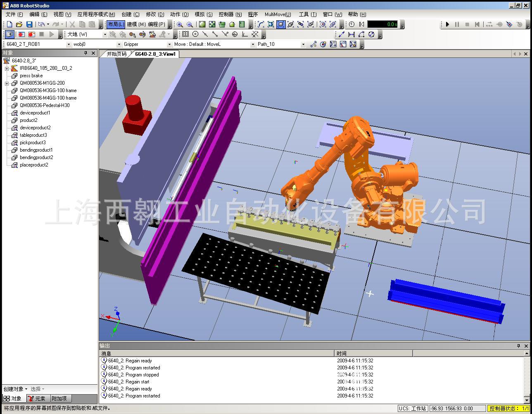
Task: Click the 附加项 tab button
Action: 59,399
